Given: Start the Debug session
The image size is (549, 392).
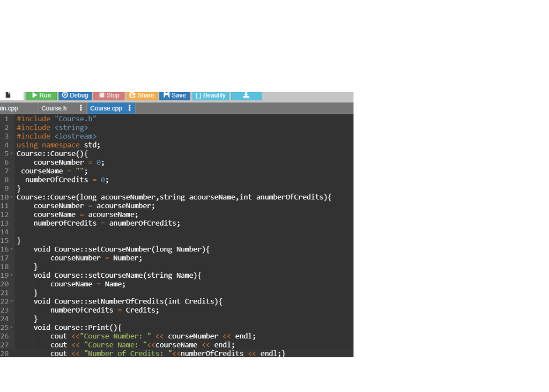Looking at the screenshot, I should 75,95.
